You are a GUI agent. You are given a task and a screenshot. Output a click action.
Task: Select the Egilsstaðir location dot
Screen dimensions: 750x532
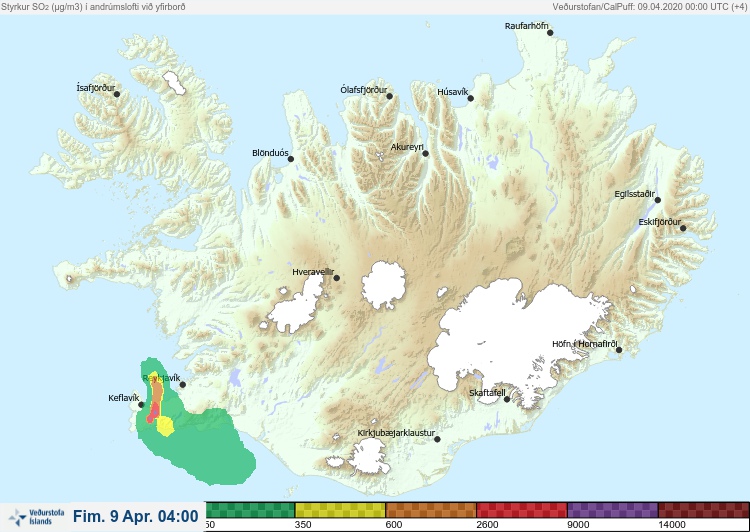pos(657,200)
